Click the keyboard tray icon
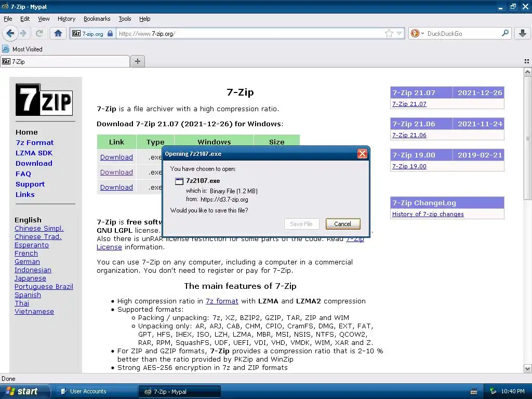The image size is (532, 399). (474, 392)
